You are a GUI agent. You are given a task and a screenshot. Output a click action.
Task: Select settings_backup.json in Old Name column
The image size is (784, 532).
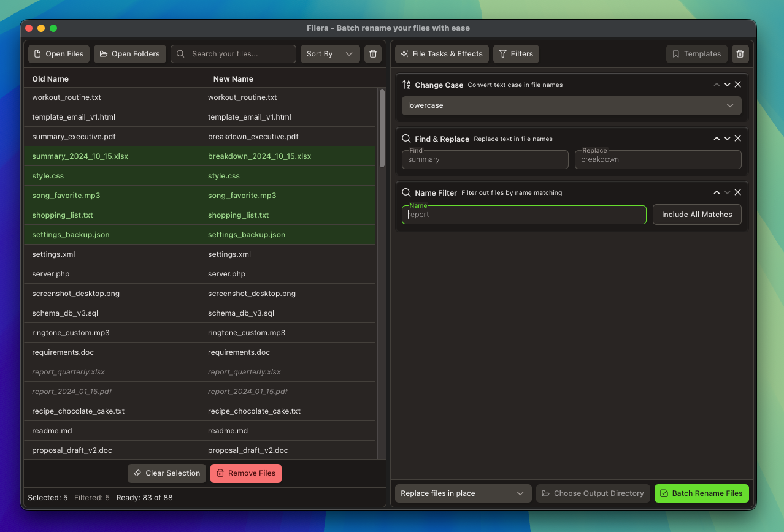pyautogui.click(x=71, y=235)
